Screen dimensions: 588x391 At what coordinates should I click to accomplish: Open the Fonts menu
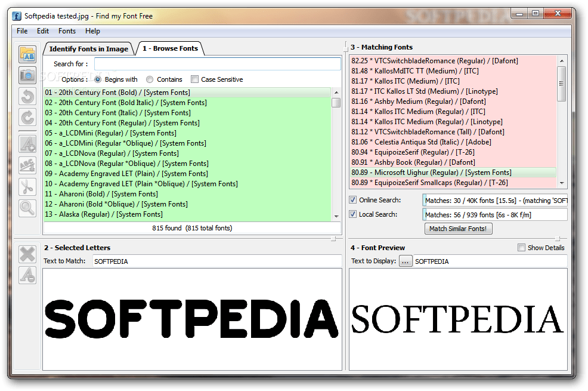pyautogui.click(x=67, y=31)
